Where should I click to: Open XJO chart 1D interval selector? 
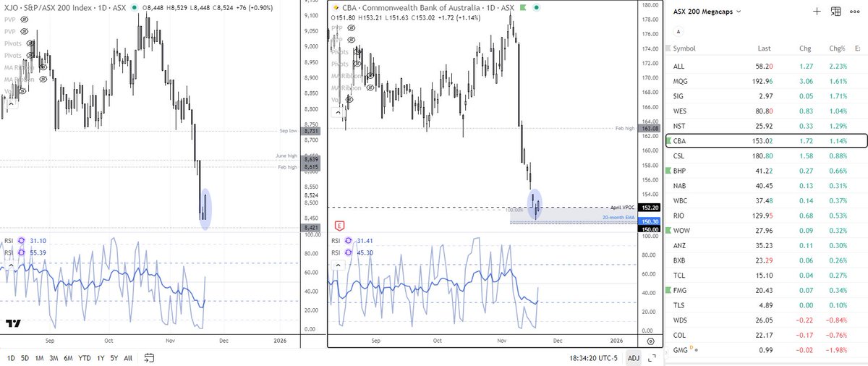(101, 8)
